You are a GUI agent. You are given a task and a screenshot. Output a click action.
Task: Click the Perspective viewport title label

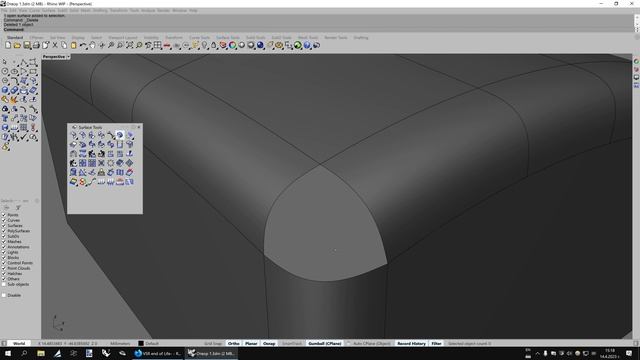tap(53, 57)
